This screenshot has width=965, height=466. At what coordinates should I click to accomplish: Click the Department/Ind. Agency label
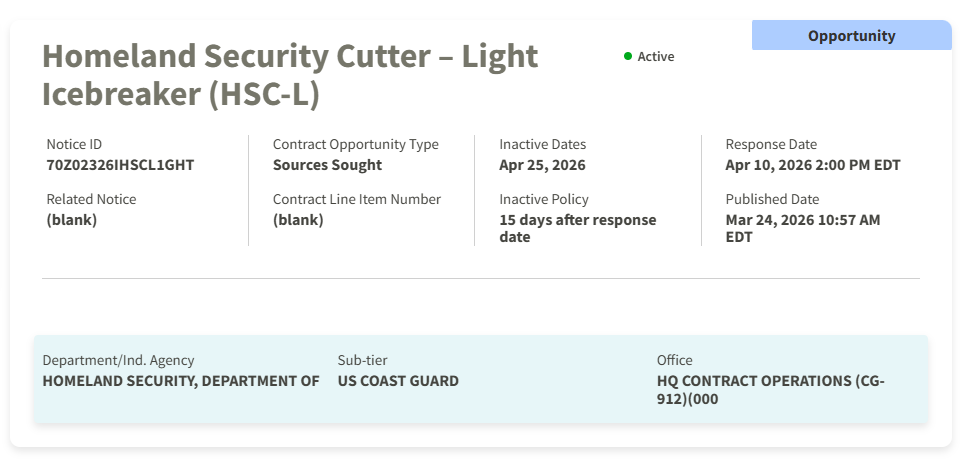tap(118, 360)
